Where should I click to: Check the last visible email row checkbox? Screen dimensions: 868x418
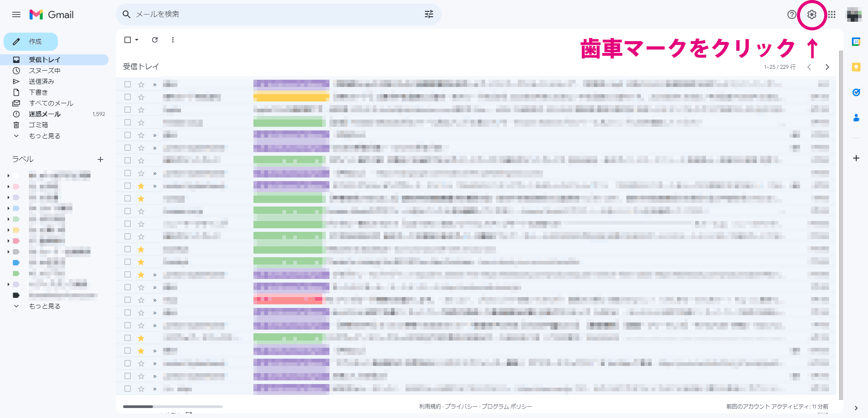point(128,389)
